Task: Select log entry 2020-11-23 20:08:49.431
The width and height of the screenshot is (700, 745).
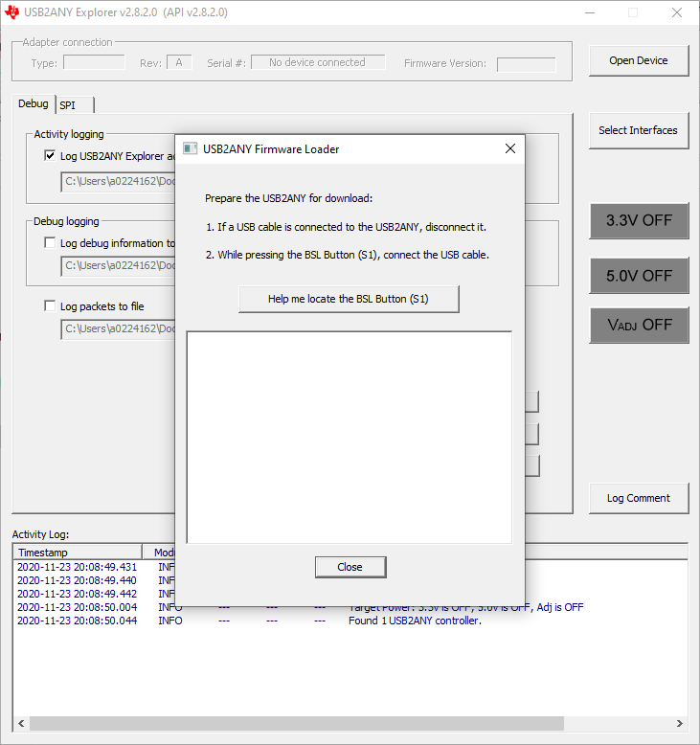Action: click(77, 567)
